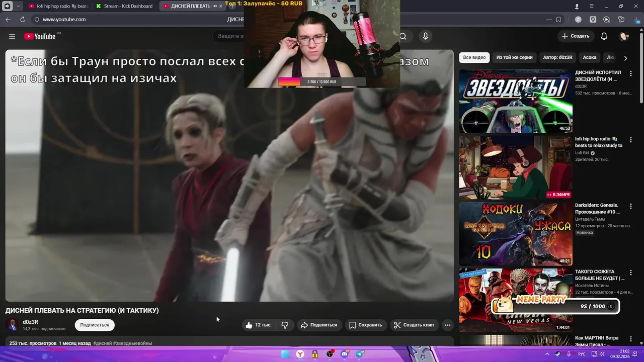Image resolution: width=644 pixels, height=362 pixels.
Task: Open OBS Studio from the taskbar
Action: [x=330, y=354]
